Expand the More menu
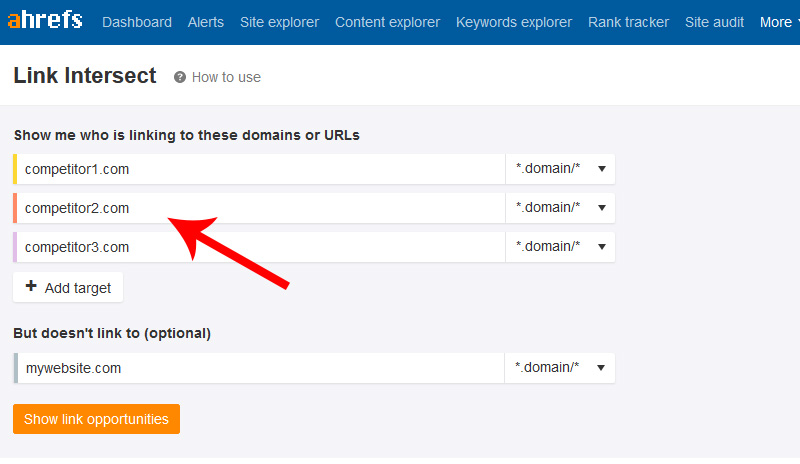The image size is (800, 464). tap(779, 22)
